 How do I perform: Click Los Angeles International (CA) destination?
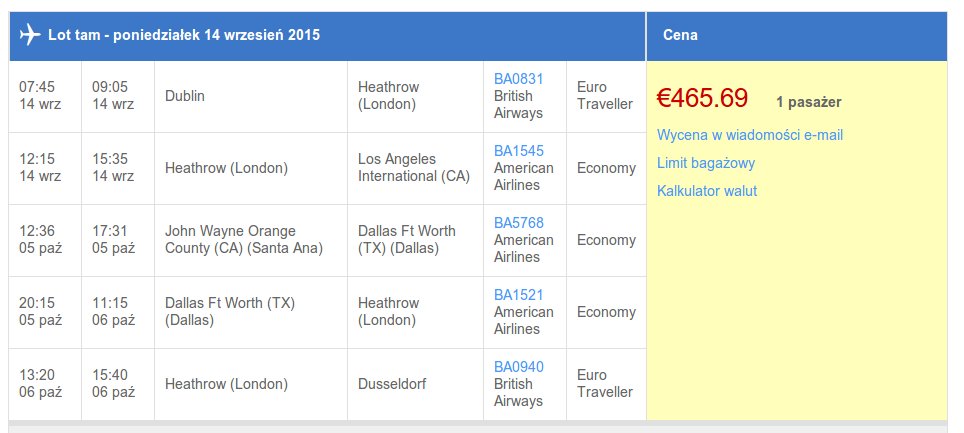click(x=416, y=168)
